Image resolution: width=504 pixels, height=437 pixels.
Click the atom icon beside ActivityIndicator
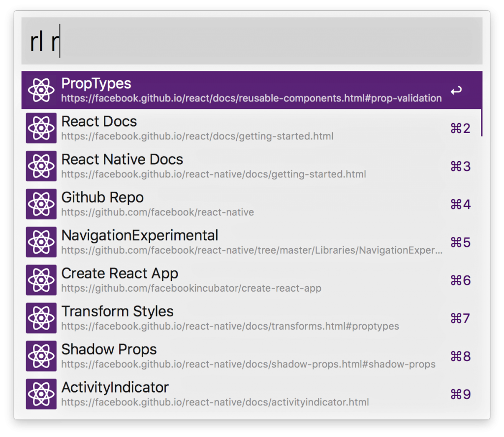click(x=41, y=394)
